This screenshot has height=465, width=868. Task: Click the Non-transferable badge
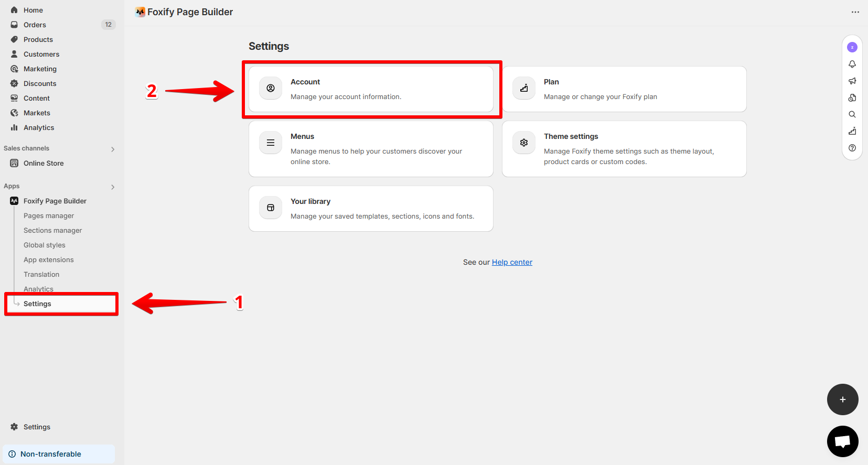[x=59, y=454]
